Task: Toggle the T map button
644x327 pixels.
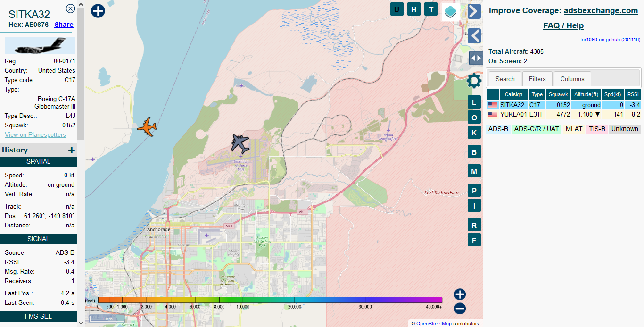Action: (431, 9)
